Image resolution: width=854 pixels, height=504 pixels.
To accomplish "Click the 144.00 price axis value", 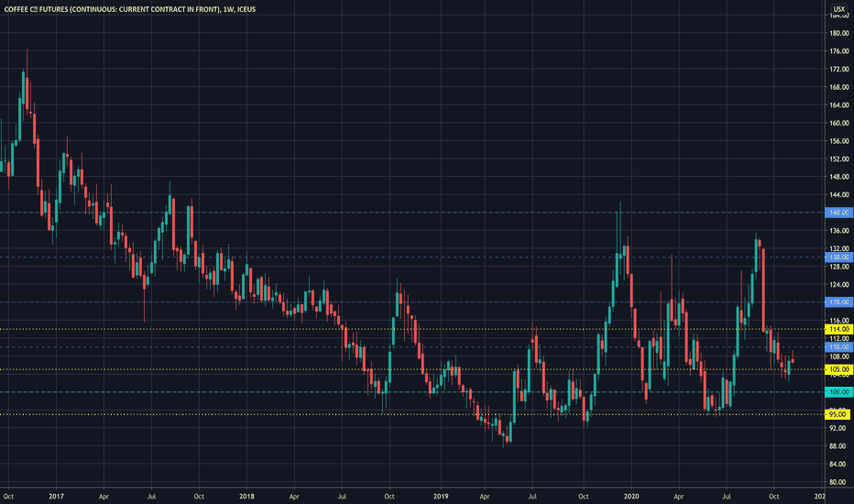I will (839, 194).
